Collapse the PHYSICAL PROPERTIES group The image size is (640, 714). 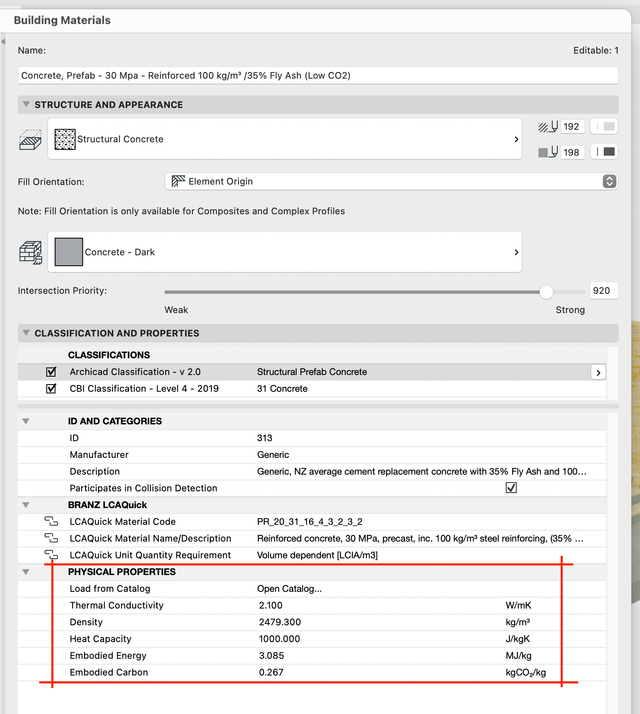tap(26, 572)
